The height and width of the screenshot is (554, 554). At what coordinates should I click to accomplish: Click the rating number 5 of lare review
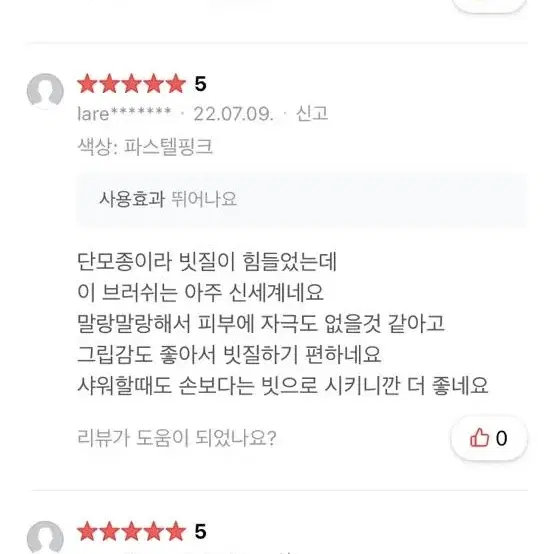pos(200,84)
